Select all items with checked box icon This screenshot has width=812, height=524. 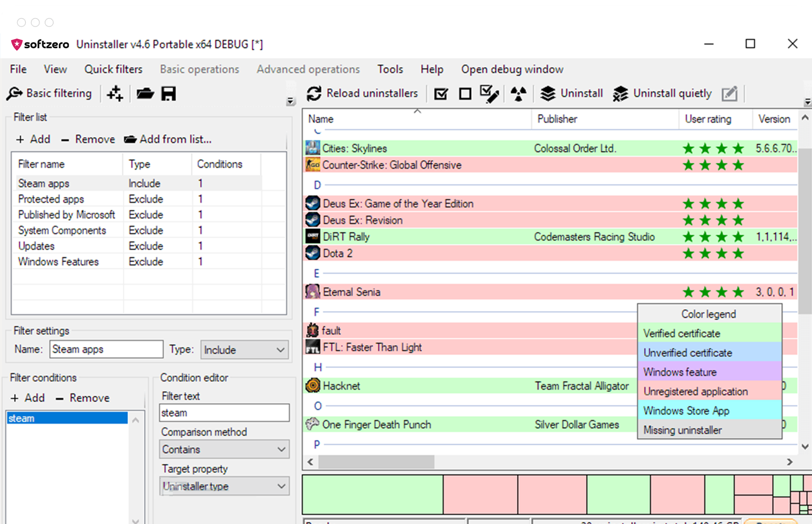441,94
